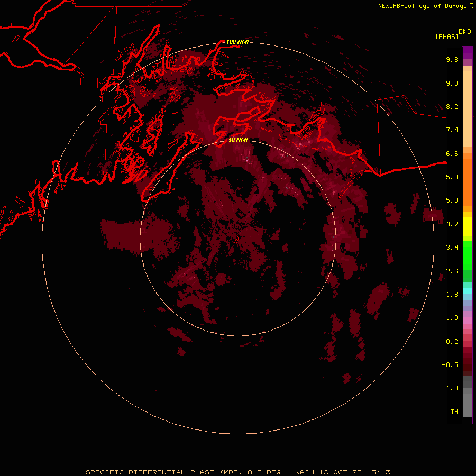Click the 6.6 legend value
The image size is (476, 476).
coord(452,153)
